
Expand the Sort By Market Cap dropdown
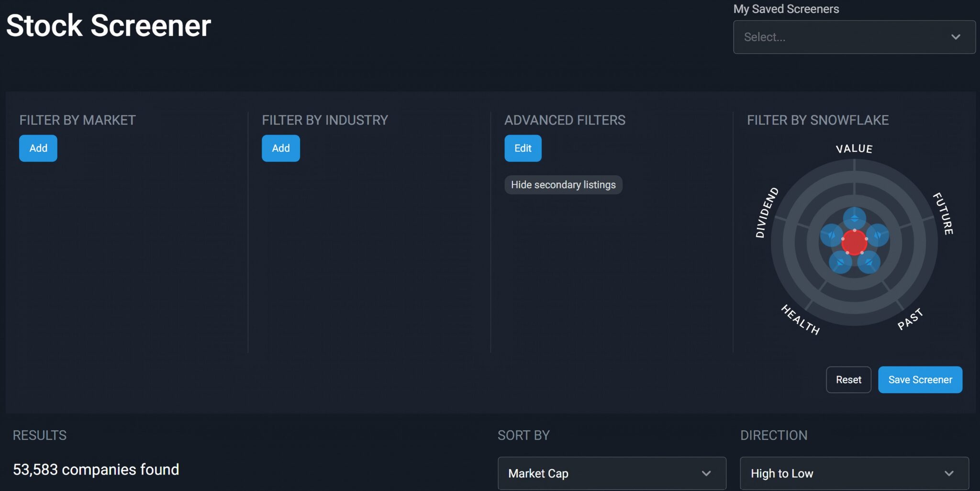[612, 473]
